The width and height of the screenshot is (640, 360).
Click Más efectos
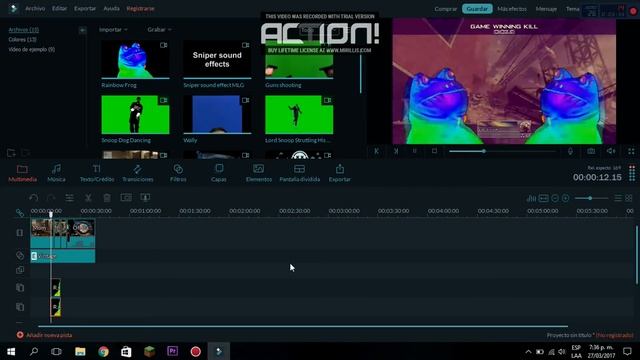pos(512,9)
